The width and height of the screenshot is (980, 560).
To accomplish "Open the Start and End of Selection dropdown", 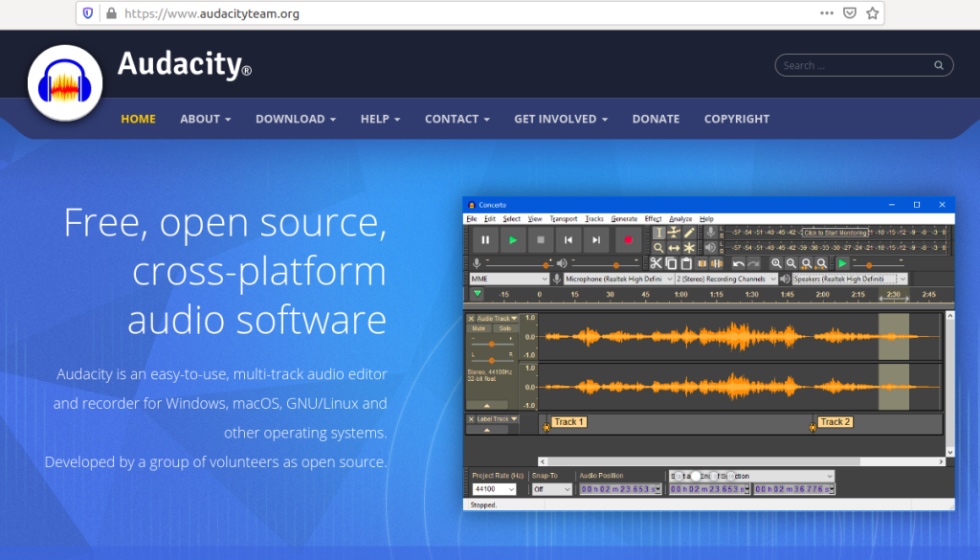I will tap(752, 476).
